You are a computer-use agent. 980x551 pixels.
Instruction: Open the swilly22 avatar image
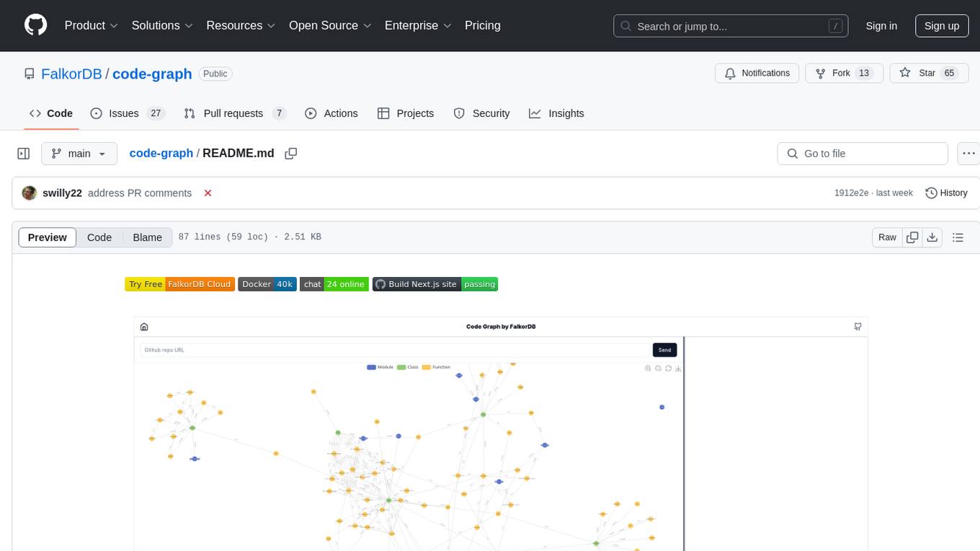pos(30,193)
